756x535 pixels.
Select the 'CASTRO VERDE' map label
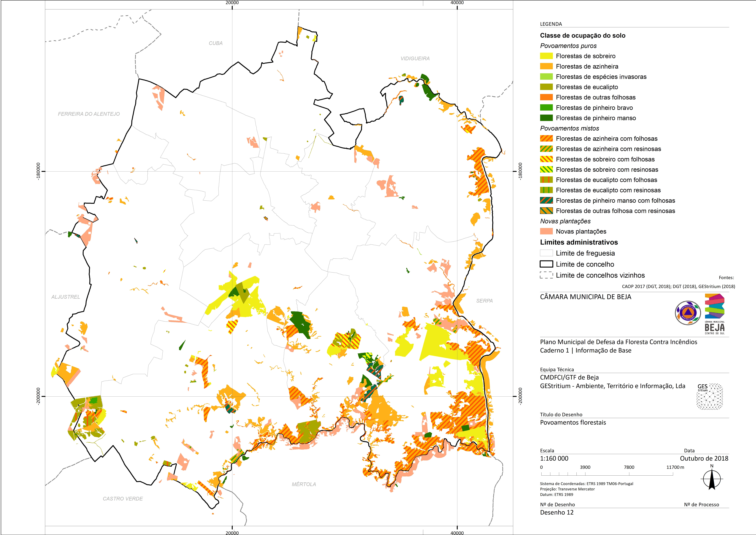click(123, 499)
